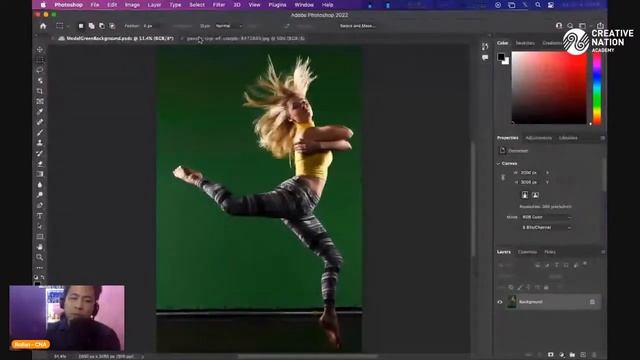640x360 pixels.
Task: Choose Intersect with selection mode
Action: click(112, 26)
